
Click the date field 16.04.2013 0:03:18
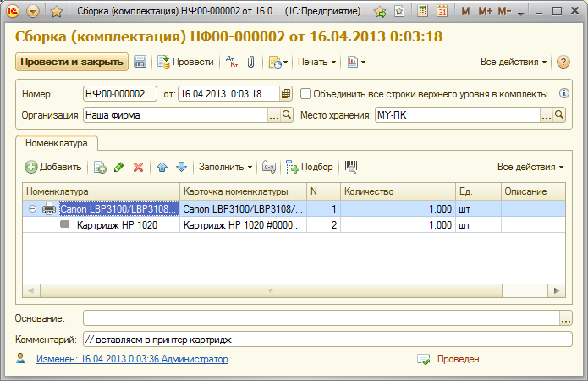click(228, 94)
